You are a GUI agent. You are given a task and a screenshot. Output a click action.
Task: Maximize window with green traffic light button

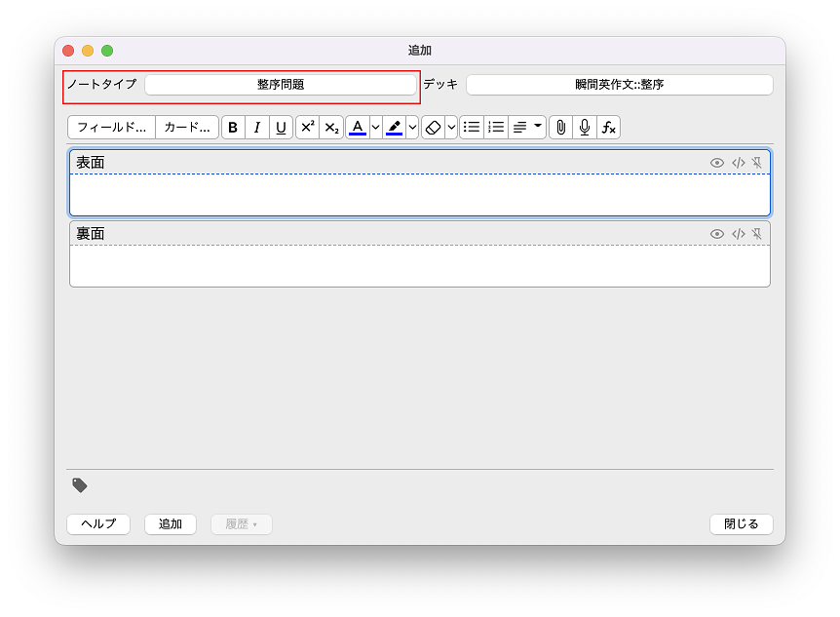(107, 51)
